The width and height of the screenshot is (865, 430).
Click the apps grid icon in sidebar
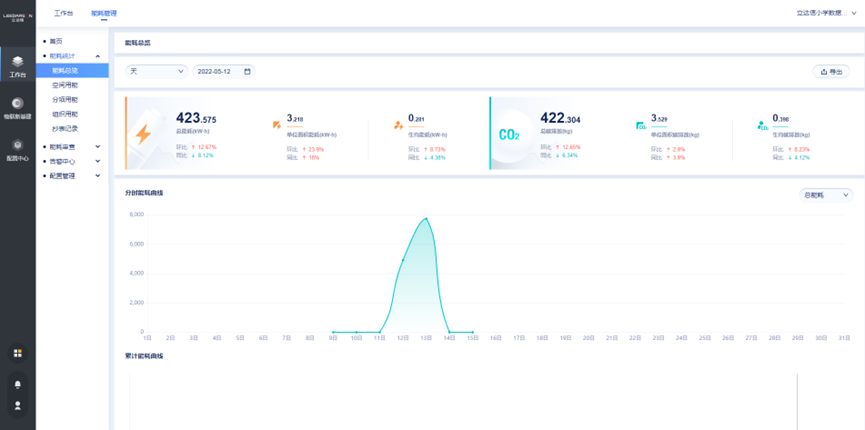pos(17,353)
